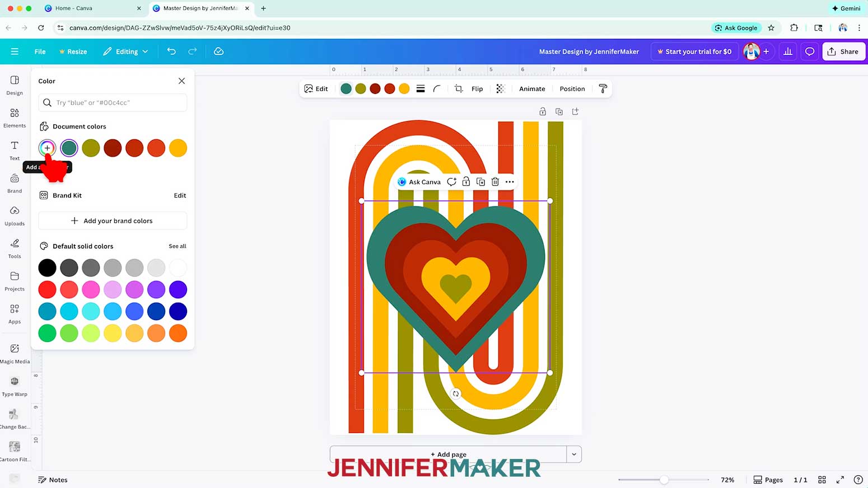The image size is (868, 488).
Task: Open the comments bubble in header
Action: 810,51
